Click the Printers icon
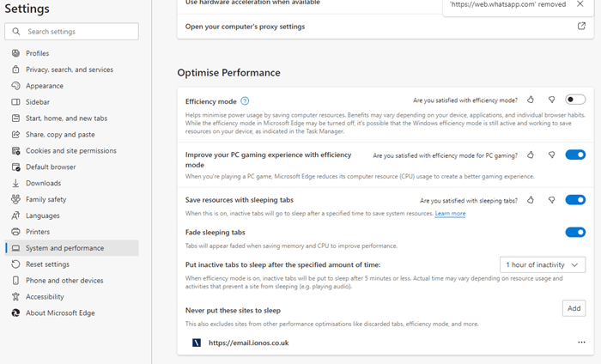This screenshot has width=601, height=364. pyautogui.click(x=15, y=232)
